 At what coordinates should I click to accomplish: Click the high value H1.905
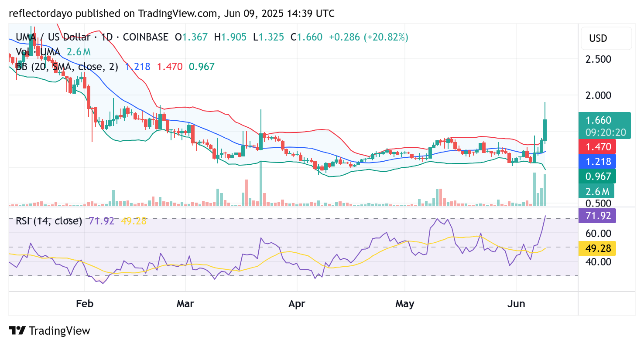click(x=230, y=37)
